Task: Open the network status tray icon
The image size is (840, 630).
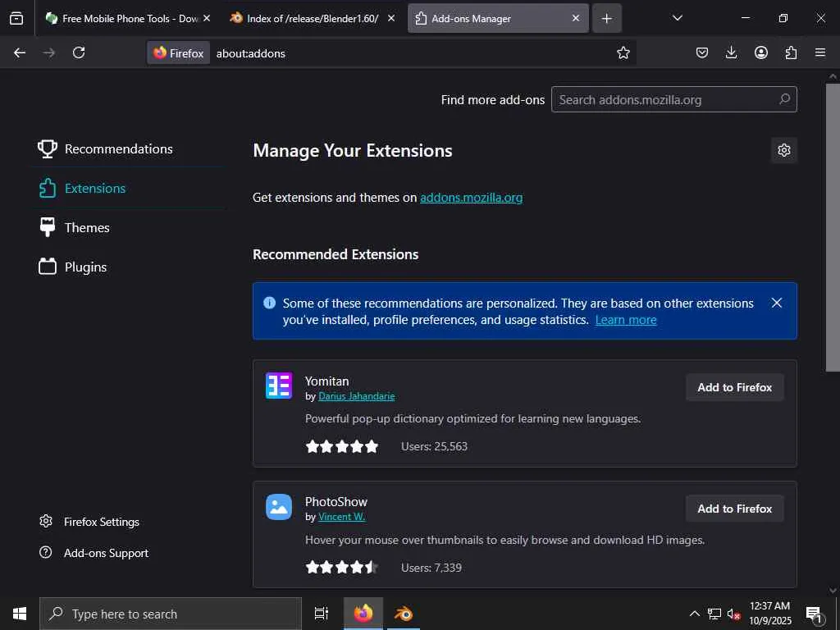Action: (714, 614)
